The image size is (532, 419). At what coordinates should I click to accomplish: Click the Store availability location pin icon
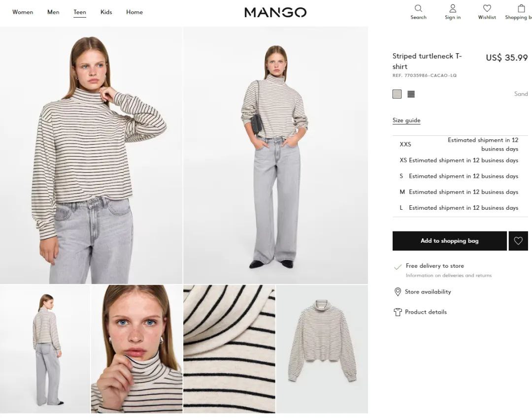pos(398,292)
